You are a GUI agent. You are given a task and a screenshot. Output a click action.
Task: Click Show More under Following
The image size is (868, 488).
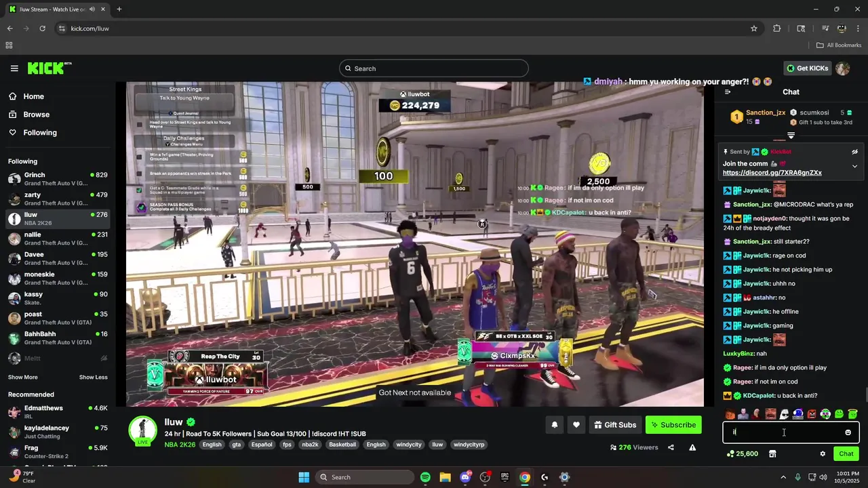pos(23,378)
